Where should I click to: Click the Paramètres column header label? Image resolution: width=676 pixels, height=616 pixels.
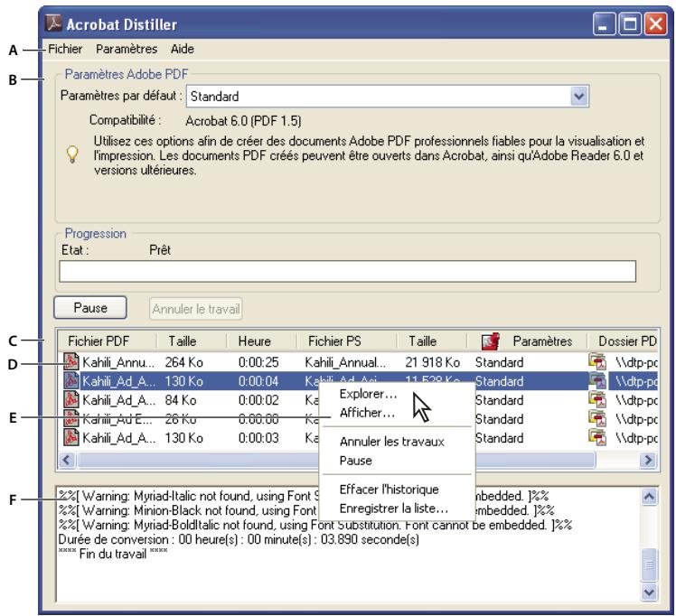pos(542,341)
